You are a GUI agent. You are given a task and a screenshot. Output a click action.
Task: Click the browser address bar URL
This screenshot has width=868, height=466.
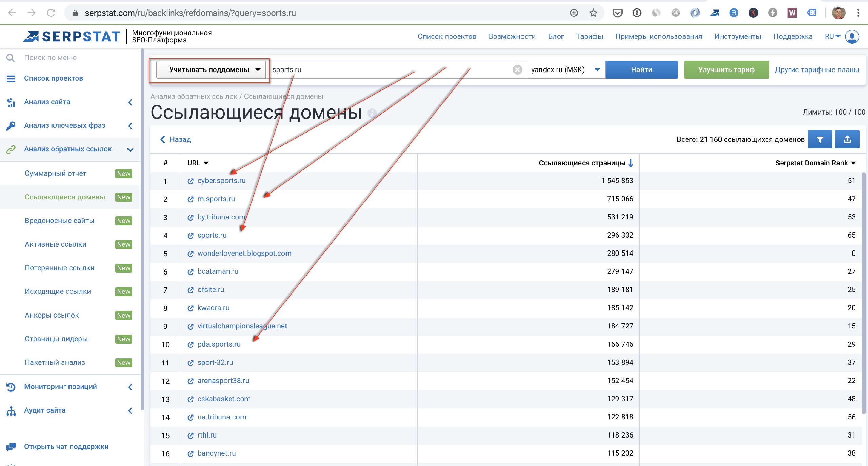[190, 13]
